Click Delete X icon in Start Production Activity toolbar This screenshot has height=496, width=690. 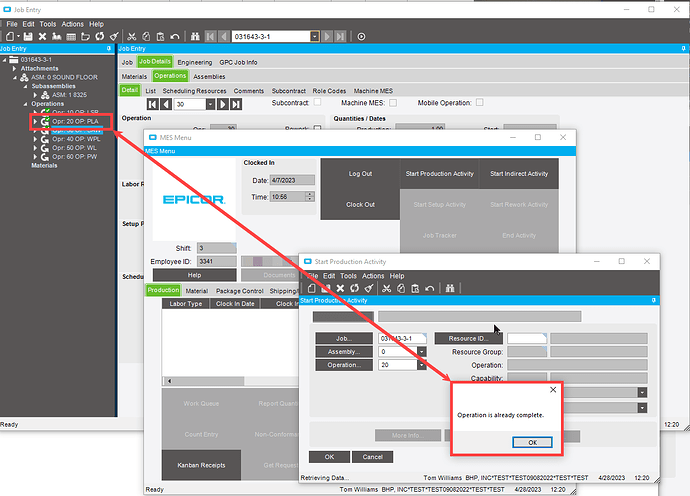point(340,288)
